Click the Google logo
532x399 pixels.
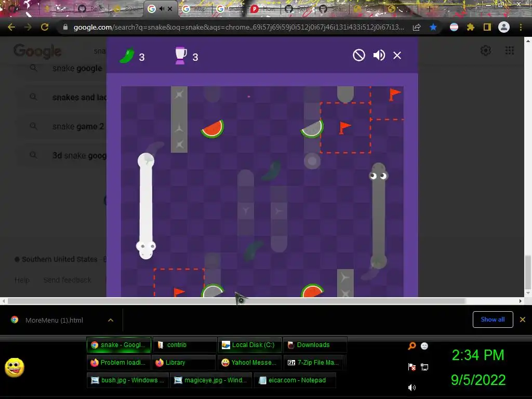click(x=37, y=51)
